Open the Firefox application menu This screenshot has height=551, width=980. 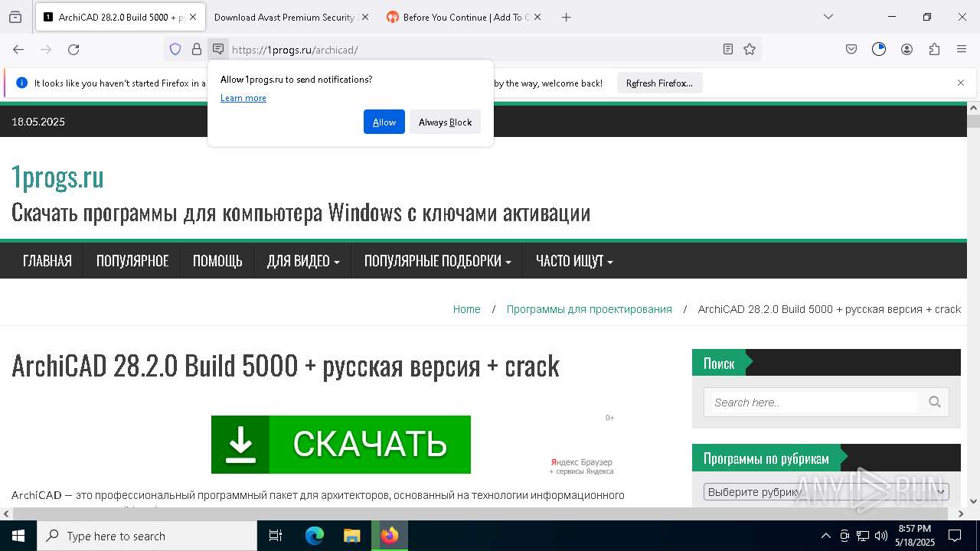coord(962,49)
